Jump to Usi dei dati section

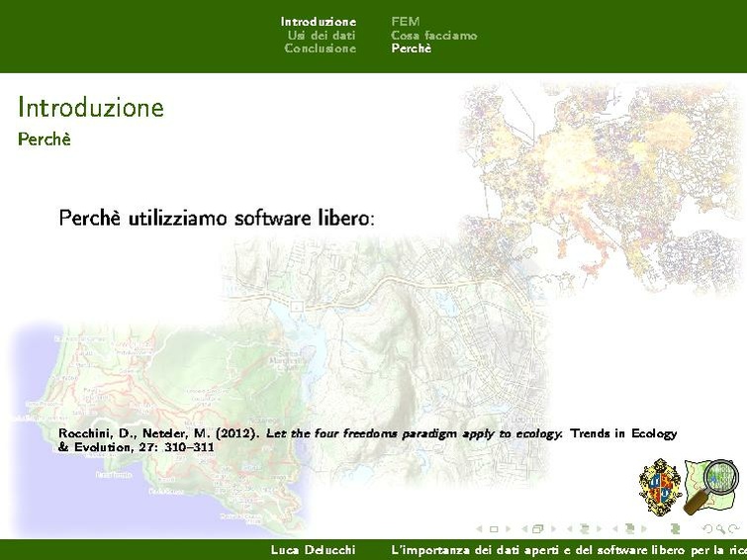coord(322,36)
